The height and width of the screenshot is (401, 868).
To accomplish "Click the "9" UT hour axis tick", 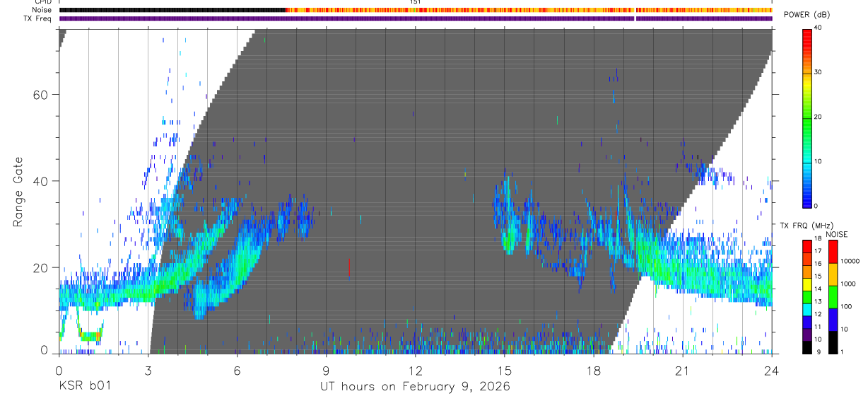I will point(327,371).
